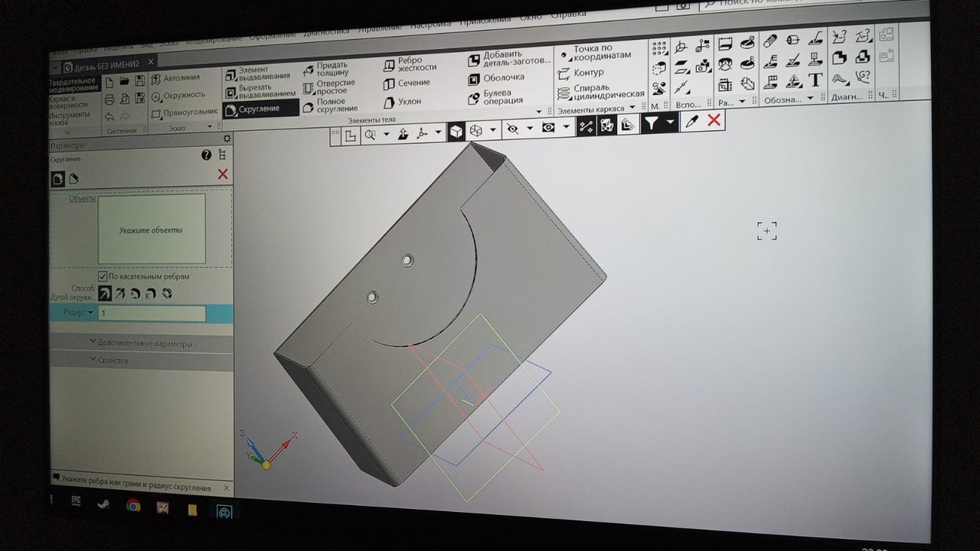Viewport: 980px width, 551px height.
Task: Click the save diskette icon
Action: tap(139, 80)
